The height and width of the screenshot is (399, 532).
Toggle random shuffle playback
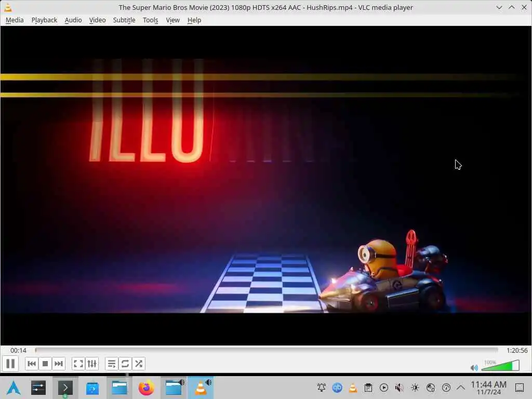tap(138, 364)
